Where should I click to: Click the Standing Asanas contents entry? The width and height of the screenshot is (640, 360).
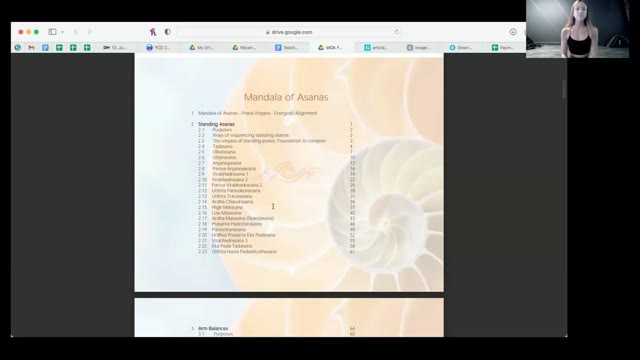click(216, 124)
